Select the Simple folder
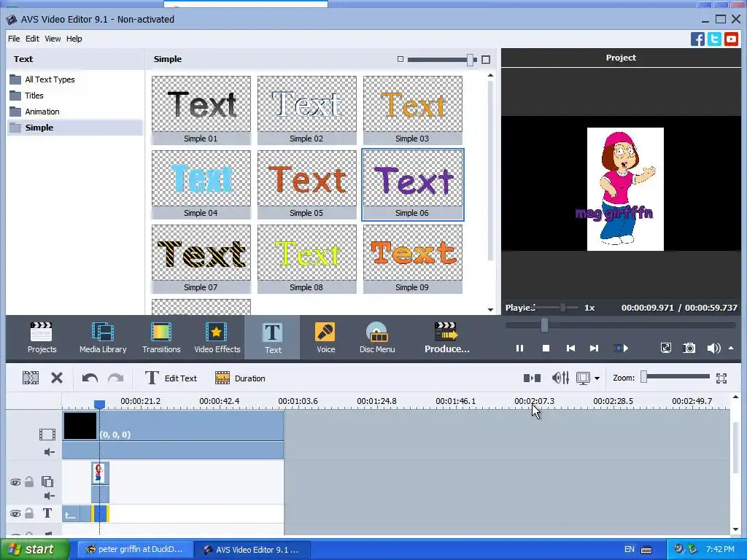This screenshot has height=560, width=747. click(75, 128)
